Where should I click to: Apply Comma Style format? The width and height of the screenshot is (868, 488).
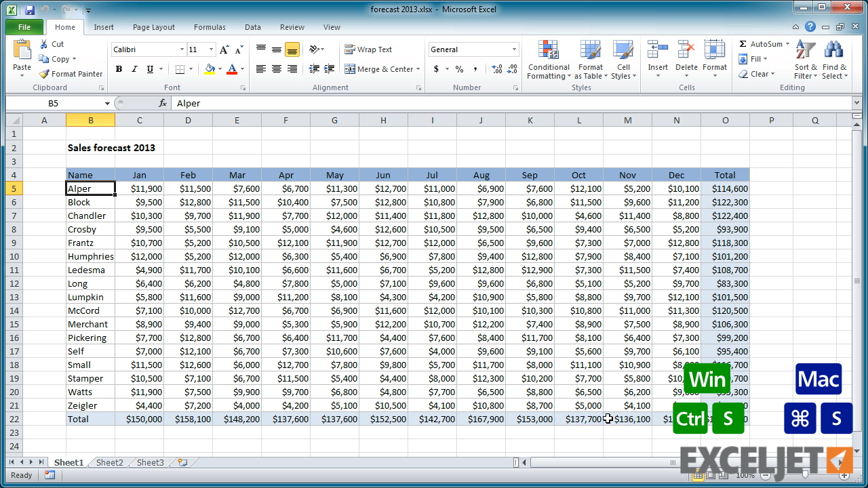pos(475,69)
